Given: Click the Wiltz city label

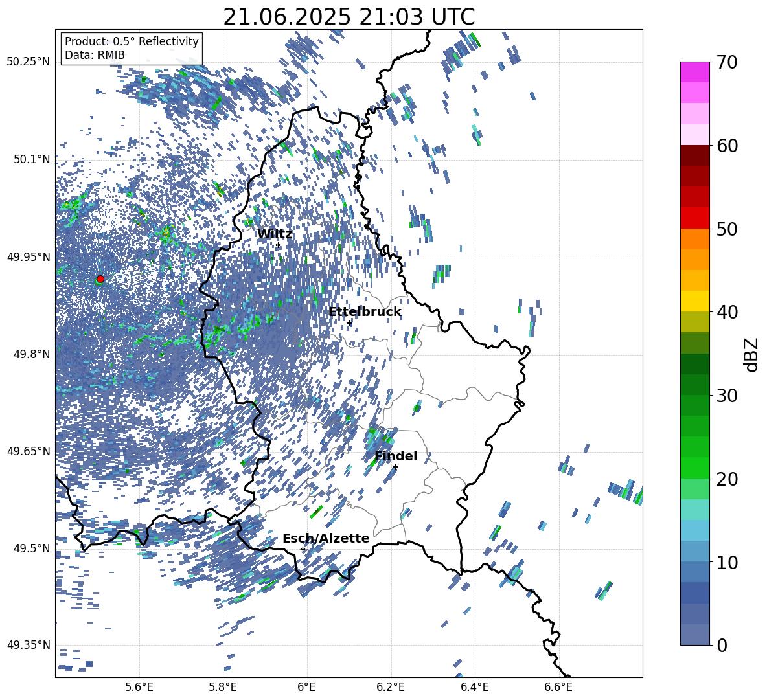Looking at the screenshot, I should pos(275,234).
